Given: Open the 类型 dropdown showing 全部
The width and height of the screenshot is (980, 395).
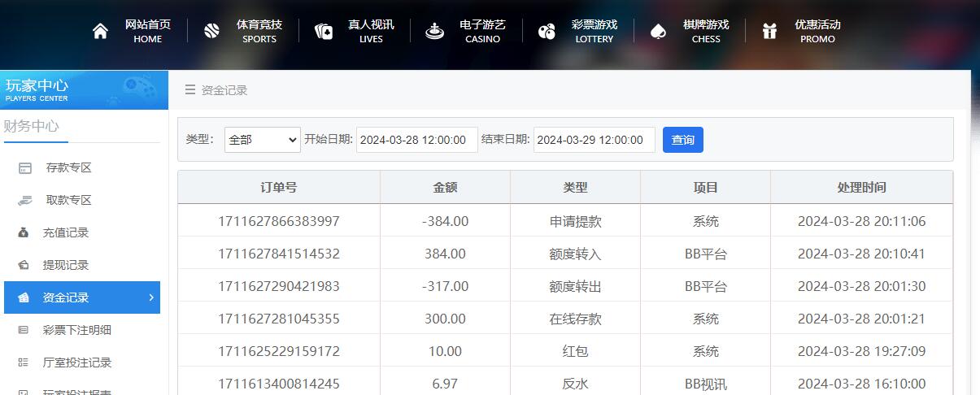Looking at the screenshot, I should [263, 140].
